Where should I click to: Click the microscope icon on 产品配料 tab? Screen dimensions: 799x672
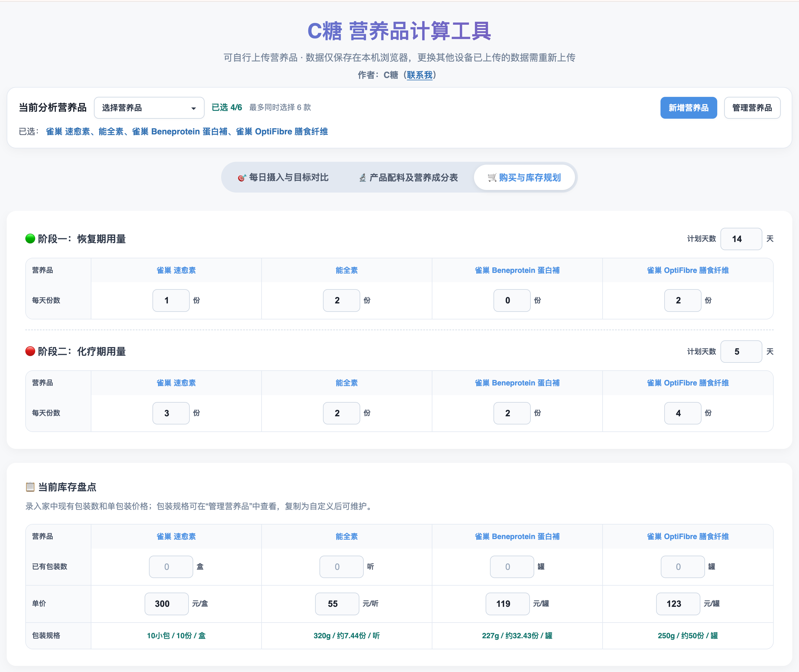363,178
